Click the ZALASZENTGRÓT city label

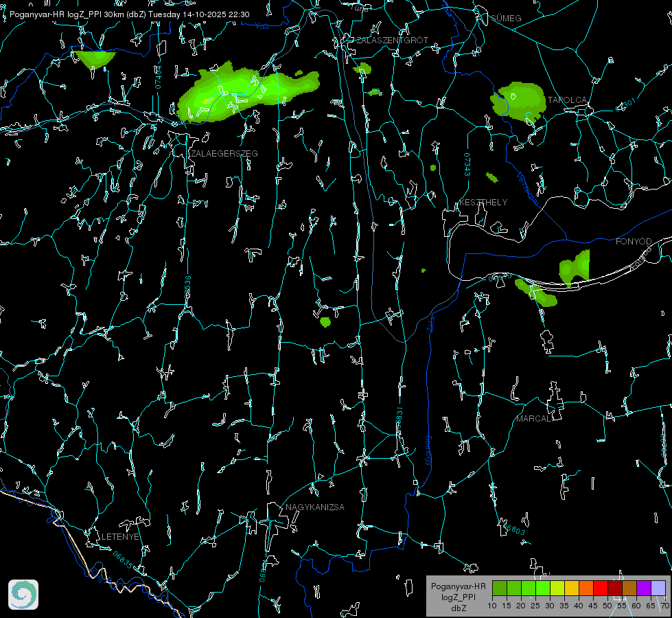pyautogui.click(x=392, y=40)
